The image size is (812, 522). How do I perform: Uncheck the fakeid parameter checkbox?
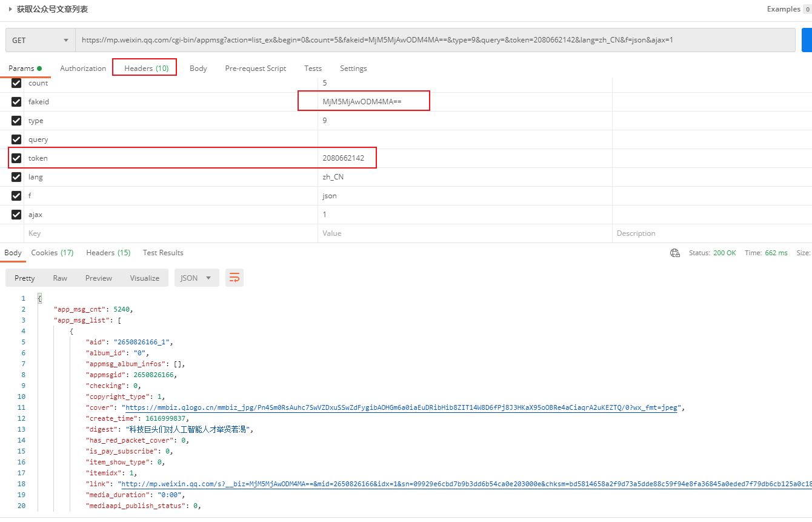coord(16,102)
